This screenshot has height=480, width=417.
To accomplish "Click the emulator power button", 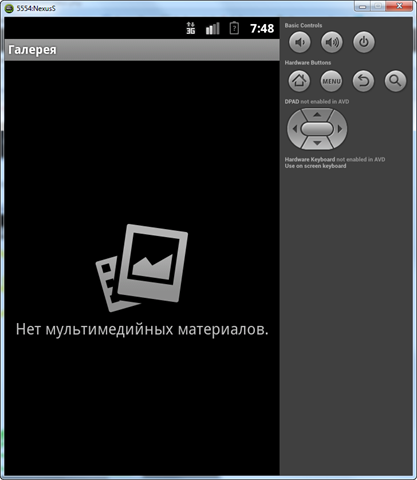I will (x=364, y=42).
